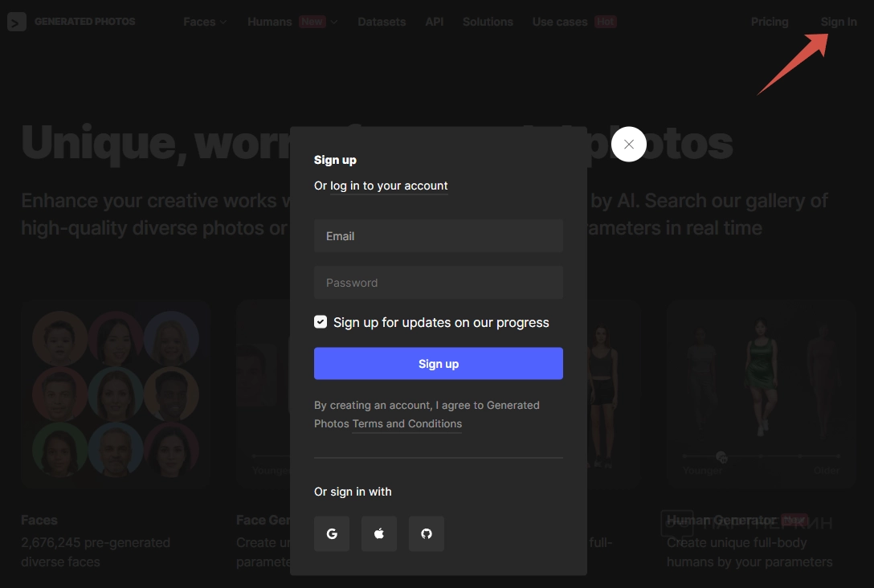Uncheck Sign up for updates checkbox
Image resolution: width=874 pixels, height=588 pixels.
321,321
